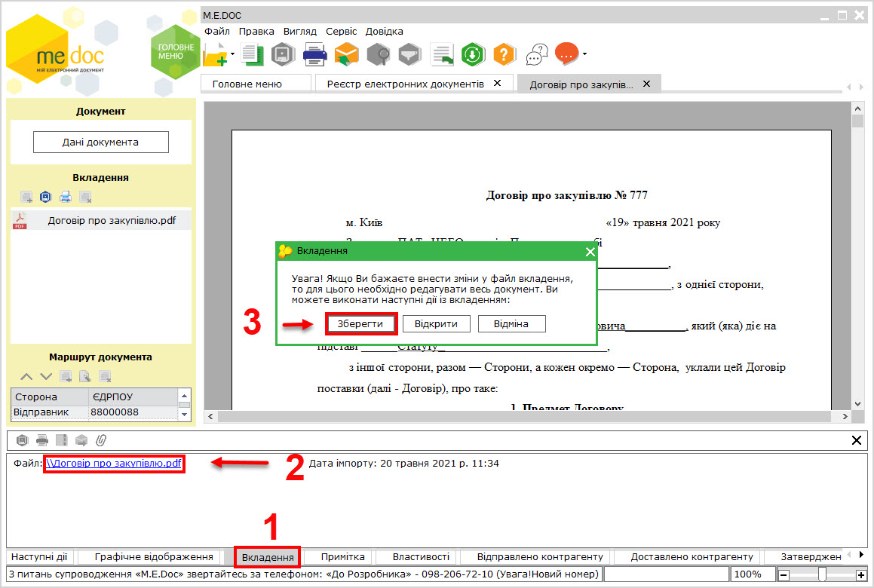Switch to the Головне меню tab
Viewport: 874px width, 588px height.
256,84
